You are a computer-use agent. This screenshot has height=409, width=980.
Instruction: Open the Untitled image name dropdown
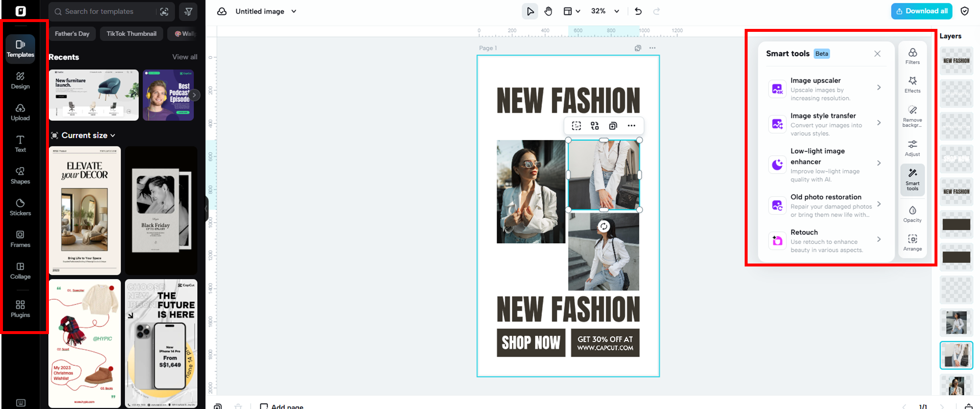[294, 11]
